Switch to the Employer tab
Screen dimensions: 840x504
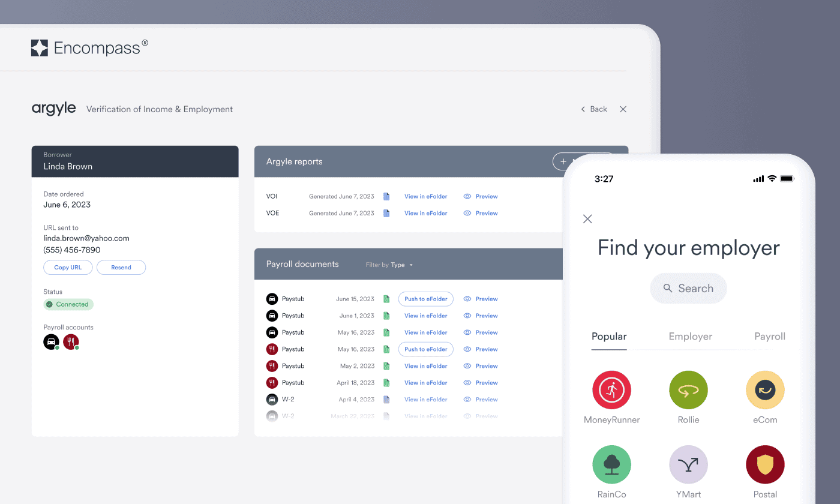tap(691, 337)
